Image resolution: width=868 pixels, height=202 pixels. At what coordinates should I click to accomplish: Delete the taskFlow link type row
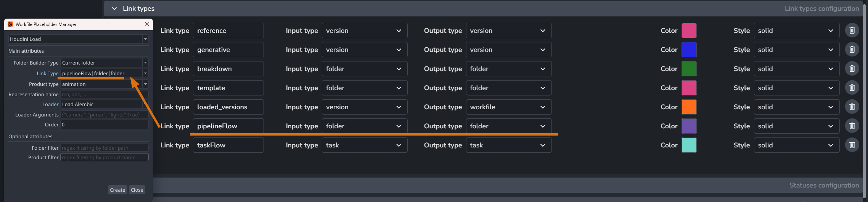pos(852,145)
